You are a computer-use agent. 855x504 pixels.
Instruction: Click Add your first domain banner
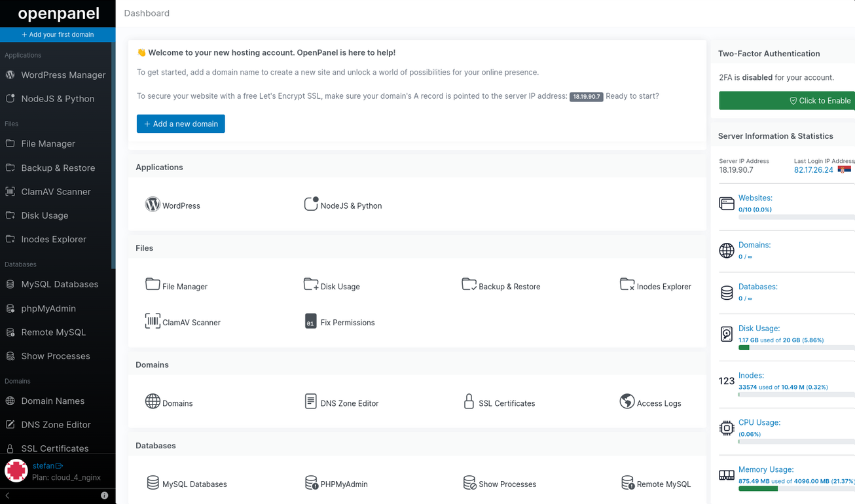(x=58, y=35)
